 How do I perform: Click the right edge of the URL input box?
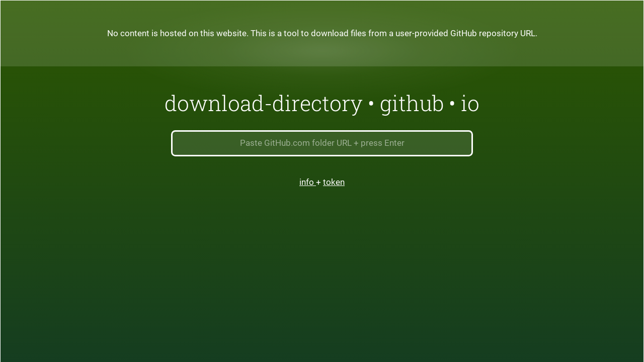[x=467, y=143]
